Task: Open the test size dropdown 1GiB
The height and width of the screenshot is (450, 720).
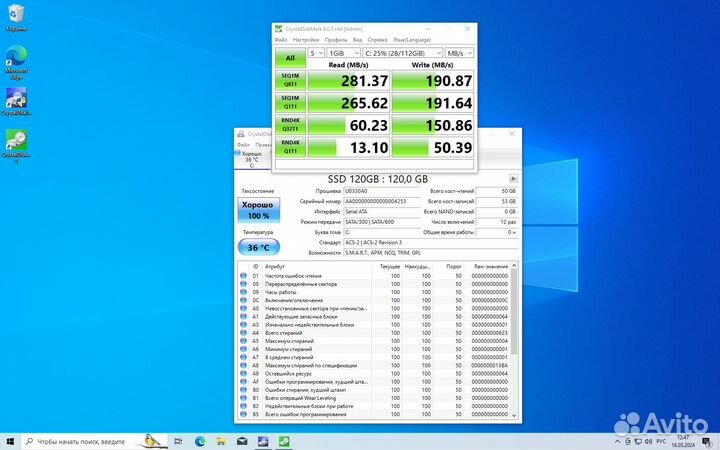Action: click(x=343, y=53)
